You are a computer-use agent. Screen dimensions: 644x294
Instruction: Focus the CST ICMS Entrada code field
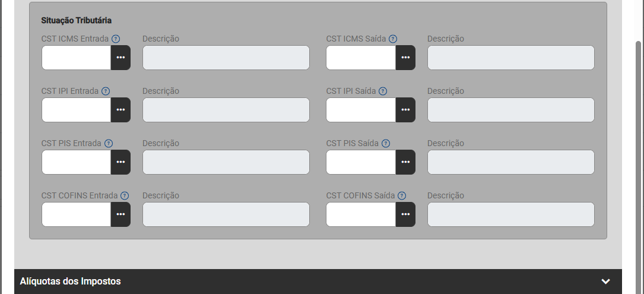coord(77,58)
